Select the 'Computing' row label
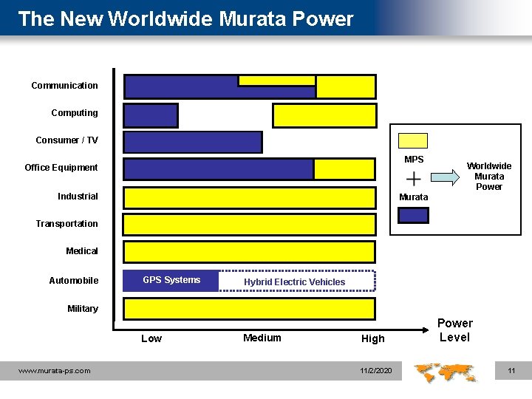 tap(75, 113)
